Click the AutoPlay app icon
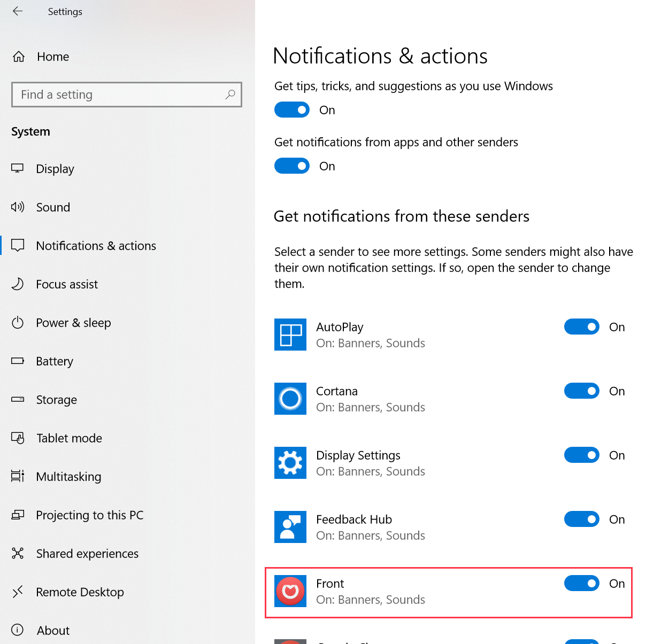Viewport: 661px width, 644px height. [x=290, y=335]
